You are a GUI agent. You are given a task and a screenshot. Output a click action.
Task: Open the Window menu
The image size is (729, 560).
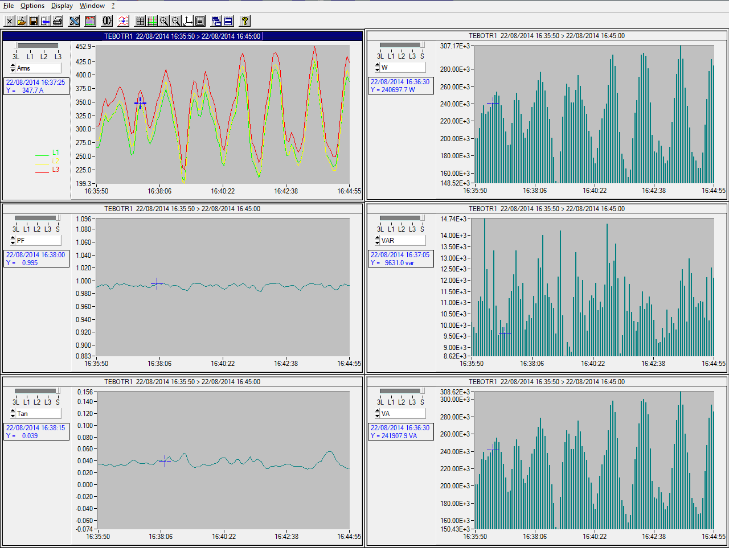(92, 6)
